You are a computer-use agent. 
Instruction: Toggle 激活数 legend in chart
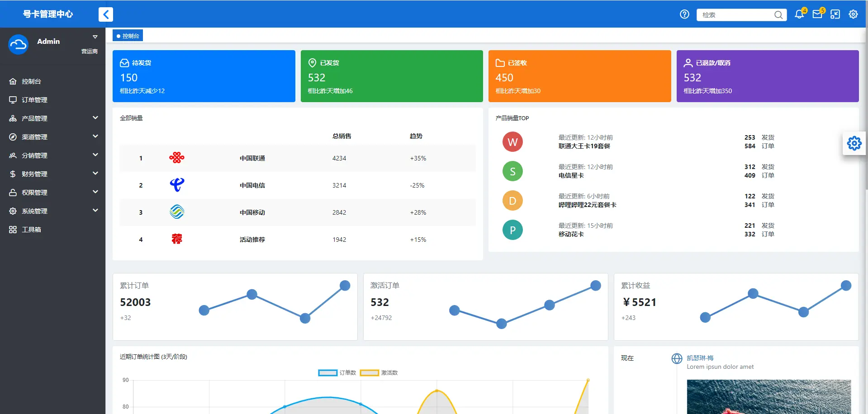(379, 373)
